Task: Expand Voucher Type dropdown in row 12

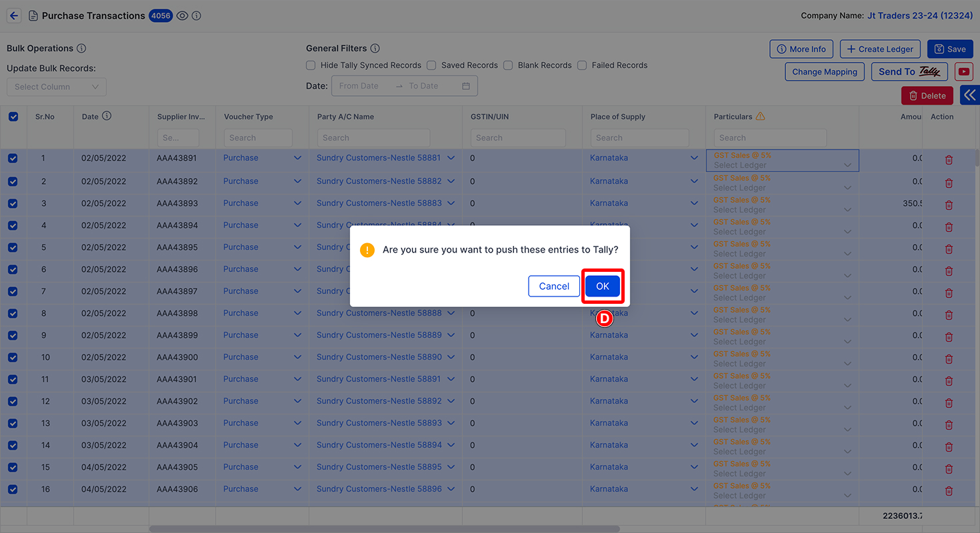Action: [297, 401]
